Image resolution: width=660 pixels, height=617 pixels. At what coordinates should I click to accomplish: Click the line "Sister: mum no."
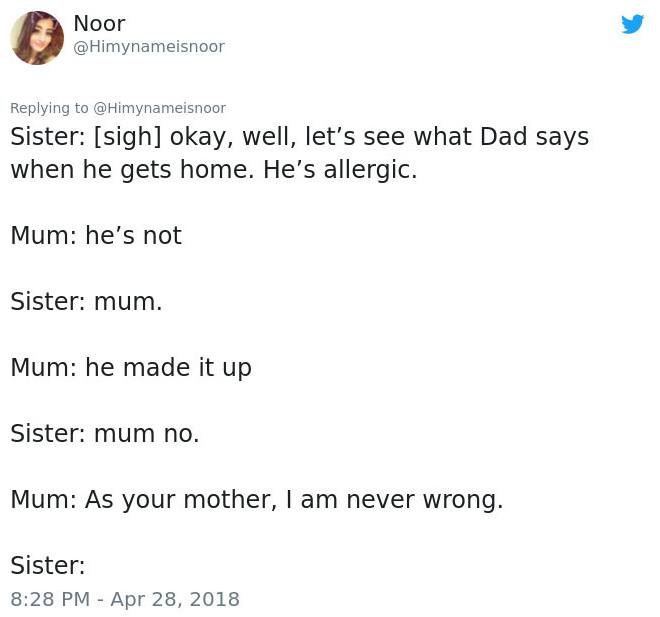tap(105, 433)
